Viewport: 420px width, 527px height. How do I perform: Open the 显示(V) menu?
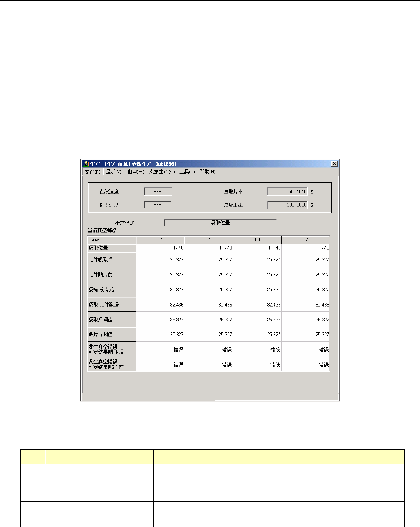click(113, 171)
